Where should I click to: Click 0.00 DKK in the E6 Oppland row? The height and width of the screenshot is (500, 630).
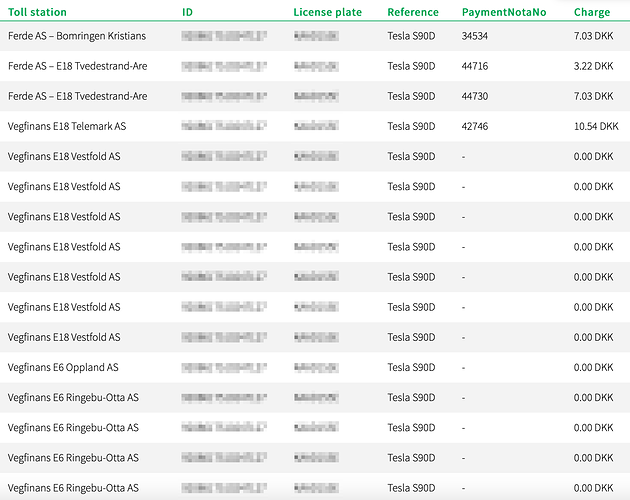tap(593, 367)
